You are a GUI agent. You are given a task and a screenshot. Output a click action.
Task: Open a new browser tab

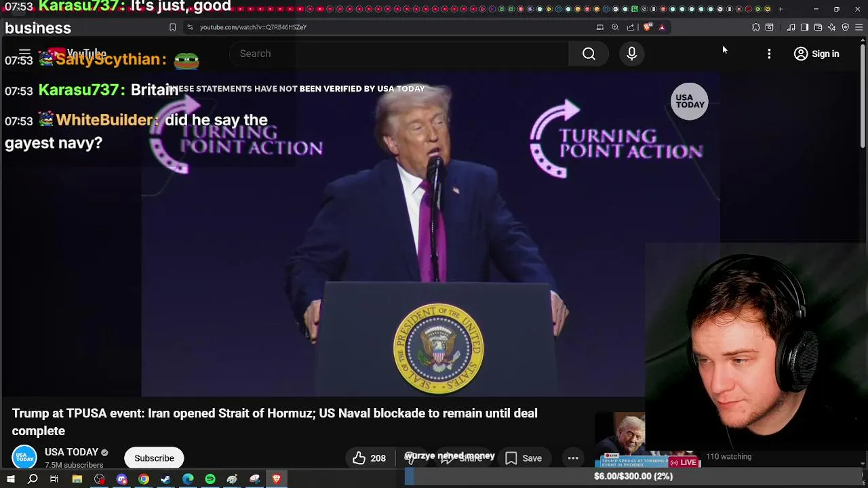(781, 9)
